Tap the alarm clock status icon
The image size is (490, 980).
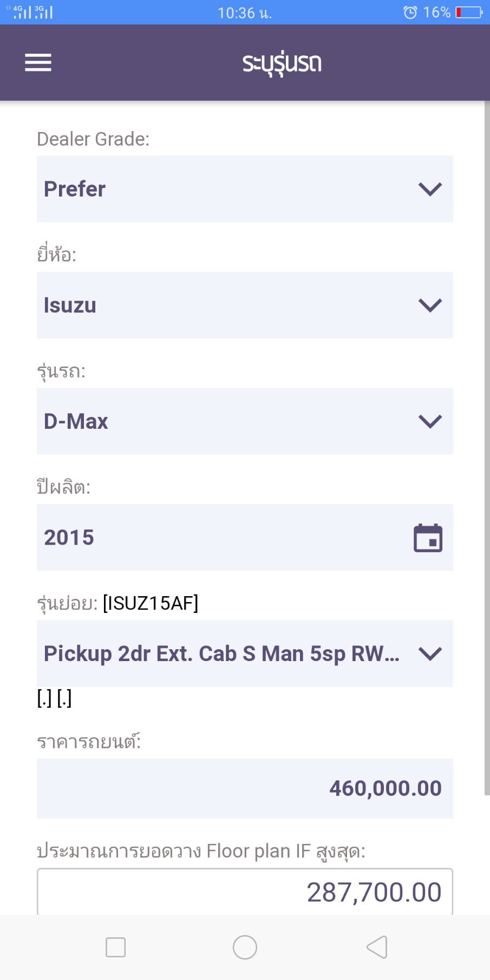[410, 12]
